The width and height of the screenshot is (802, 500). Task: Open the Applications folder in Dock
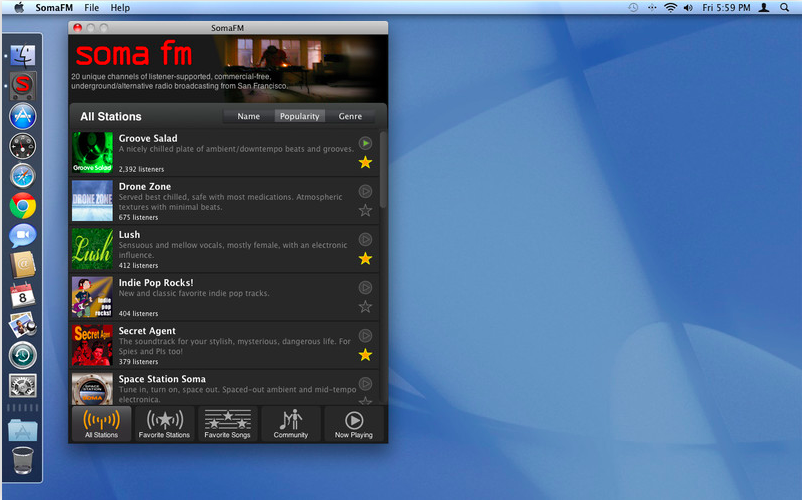(x=23, y=430)
